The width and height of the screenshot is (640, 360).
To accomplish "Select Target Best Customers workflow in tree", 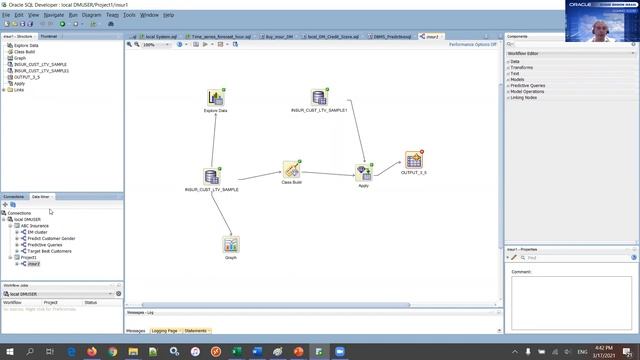I will click(49, 251).
